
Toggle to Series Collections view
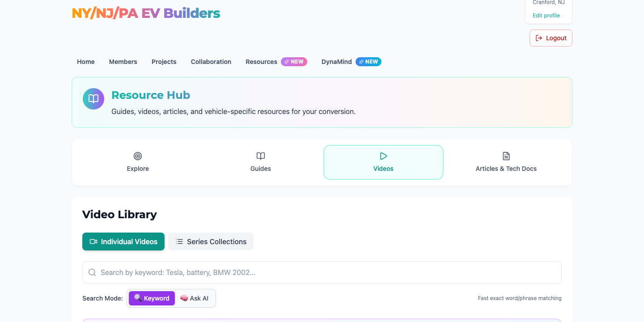tap(211, 241)
